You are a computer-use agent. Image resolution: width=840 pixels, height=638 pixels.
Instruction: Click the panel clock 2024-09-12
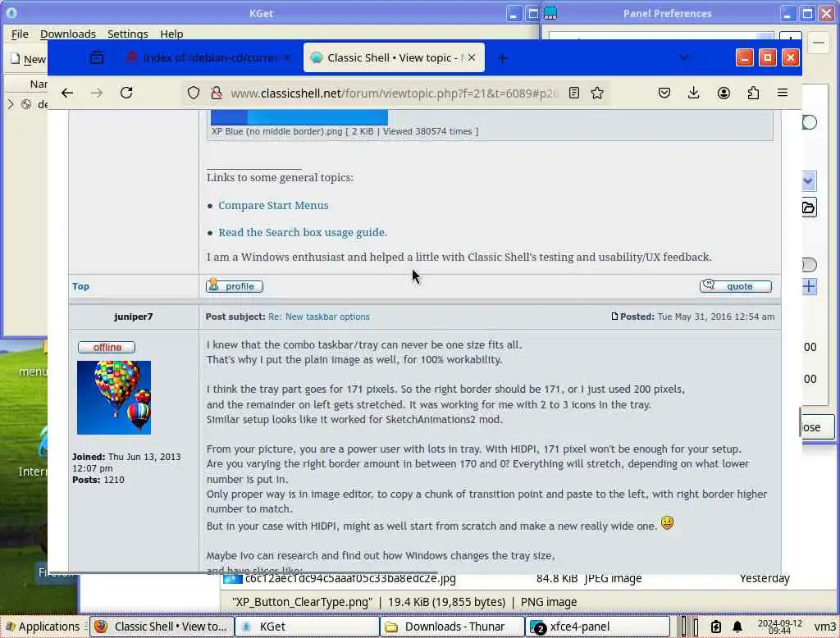click(779, 627)
